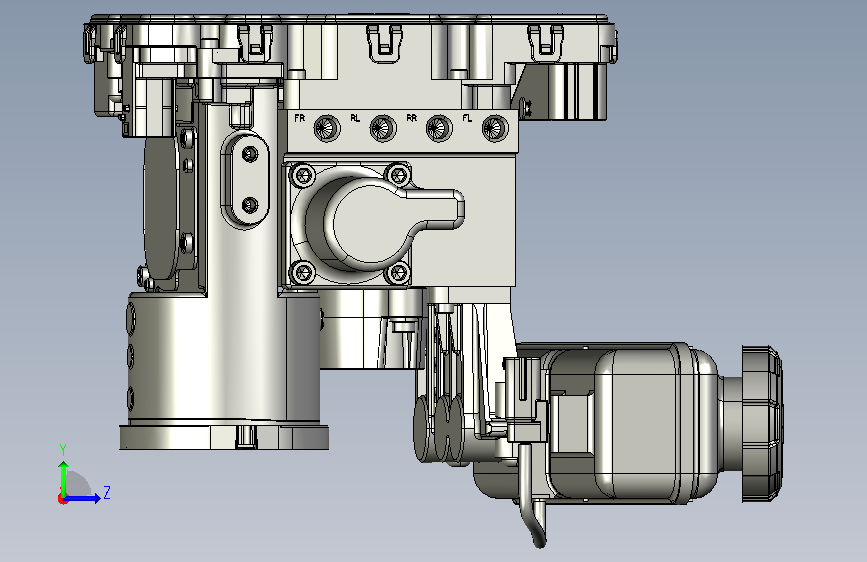Select the RL port label on the block
The height and width of the screenshot is (562, 867).
click(x=355, y=118)
